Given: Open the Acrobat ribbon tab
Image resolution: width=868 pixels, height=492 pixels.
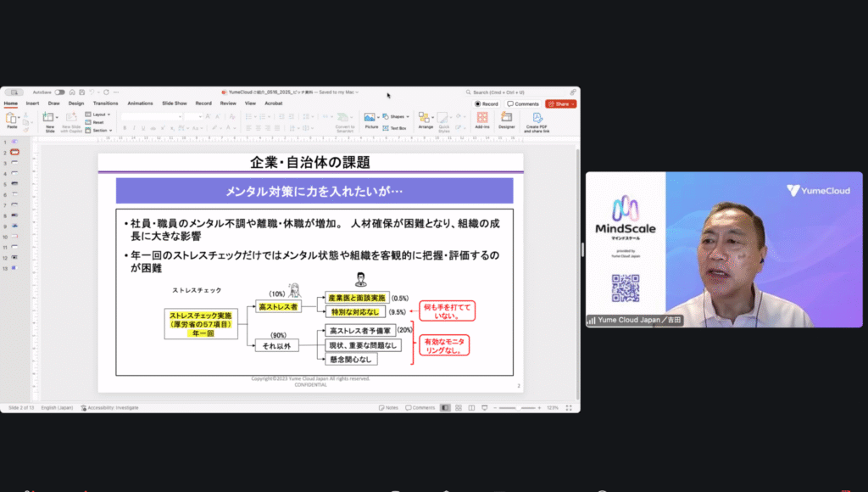Looking at the screenshot, I should [x=274, y=103].
